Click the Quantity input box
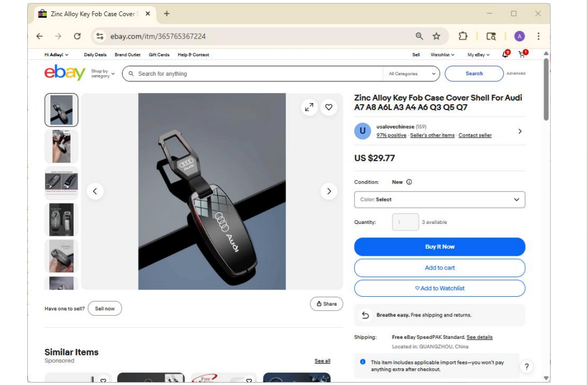The image size is (588, 385). coord(405,222)
